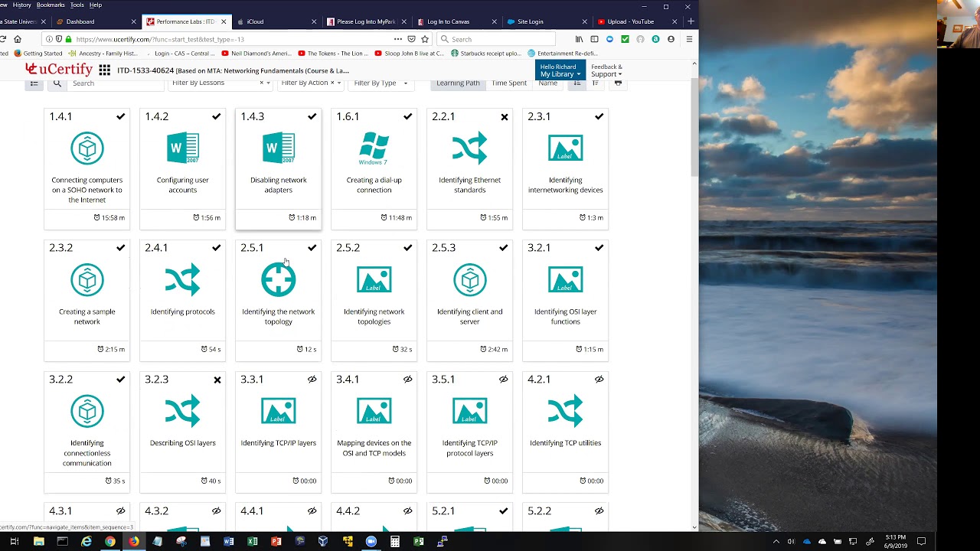
Task: Open the uCertify apps grid icon
Action: click(x=105, y=70)
